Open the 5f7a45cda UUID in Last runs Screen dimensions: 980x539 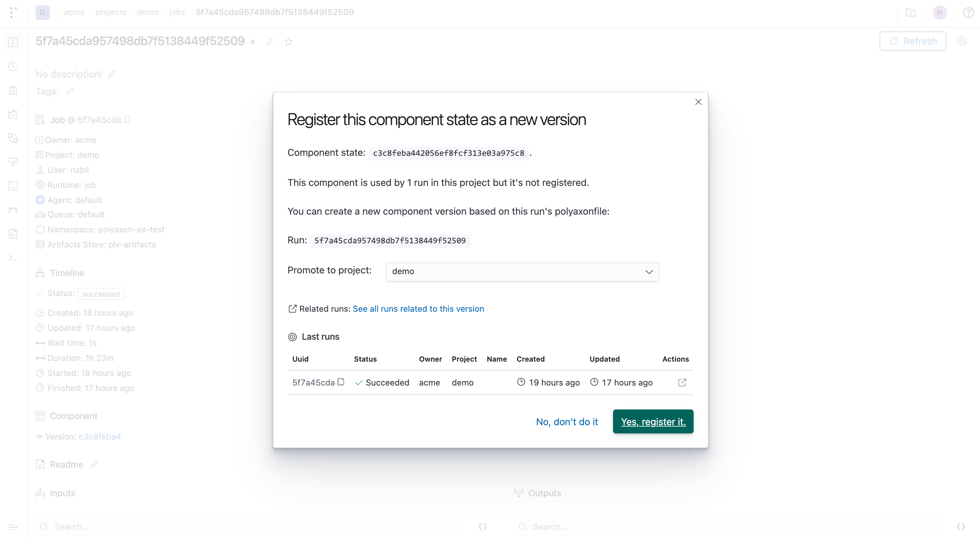[313, 382]
